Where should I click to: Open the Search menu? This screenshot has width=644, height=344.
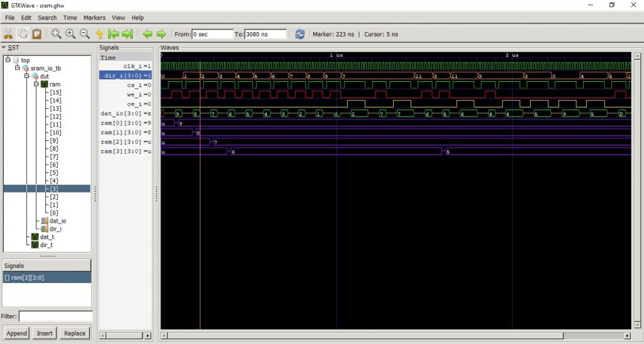(x=47, y=18)
